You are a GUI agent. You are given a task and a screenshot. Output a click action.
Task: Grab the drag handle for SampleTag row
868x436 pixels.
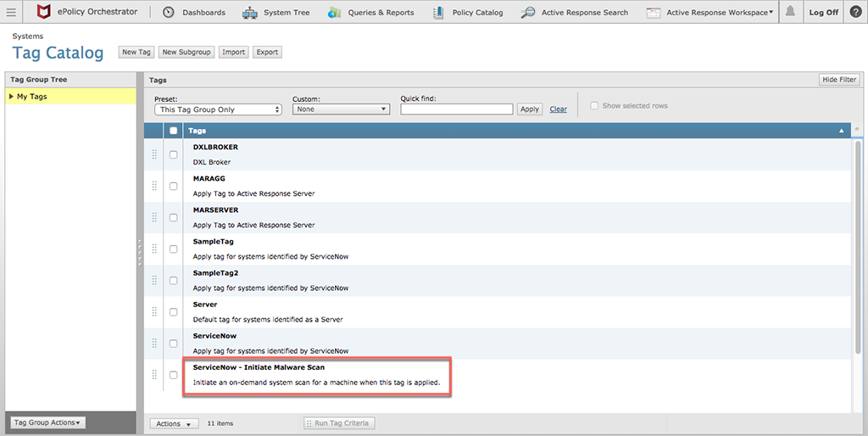(x=154, y=249)
